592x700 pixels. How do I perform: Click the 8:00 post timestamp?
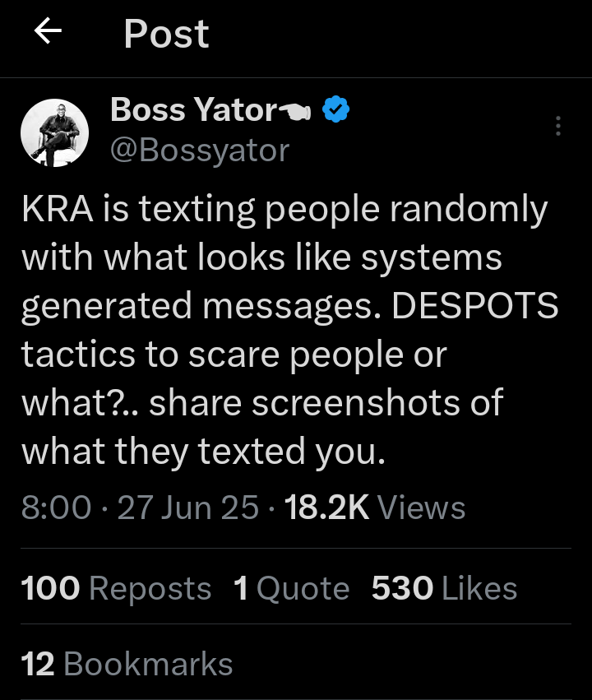pyautogui.click(x=56, y=508)
